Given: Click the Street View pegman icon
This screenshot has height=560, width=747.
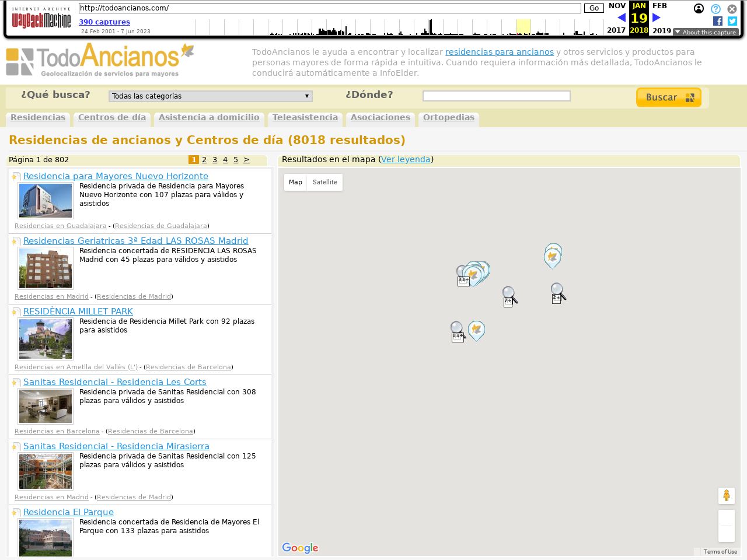Looking at the screenshot, I should coord(726,496).
